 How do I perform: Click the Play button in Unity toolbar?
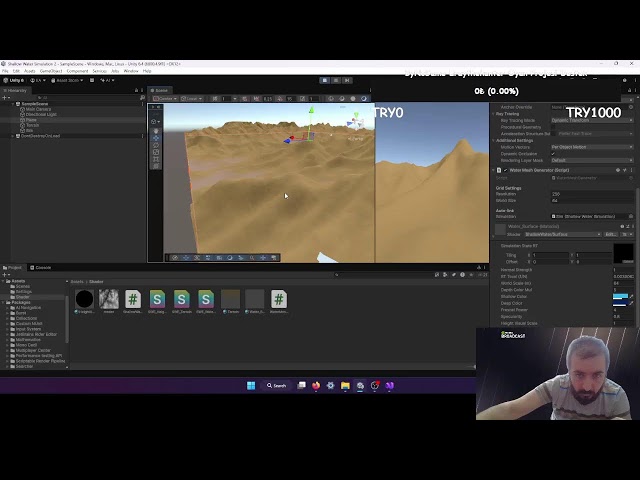[x=325, y=80]
